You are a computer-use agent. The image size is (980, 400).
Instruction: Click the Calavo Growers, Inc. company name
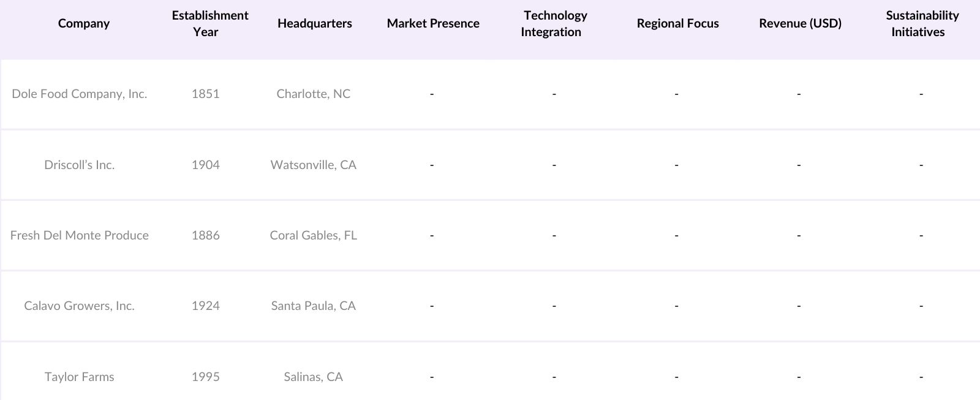click(x=80, y=306)
